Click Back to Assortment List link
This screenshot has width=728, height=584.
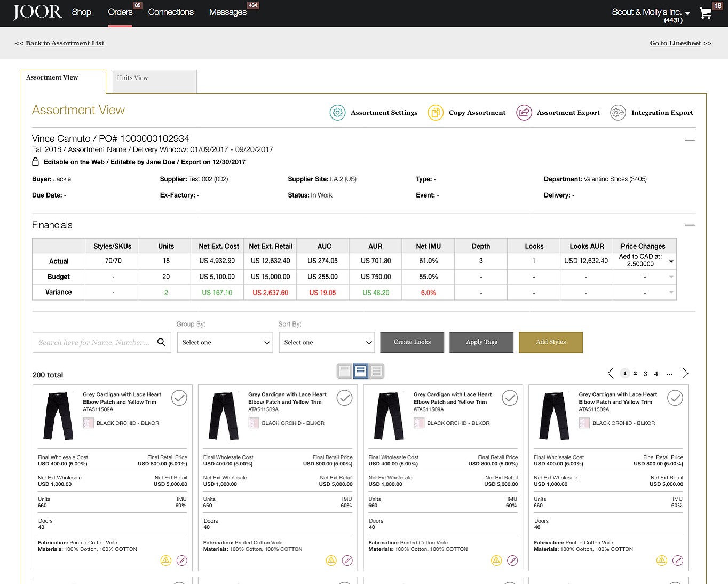coord(65,43)
